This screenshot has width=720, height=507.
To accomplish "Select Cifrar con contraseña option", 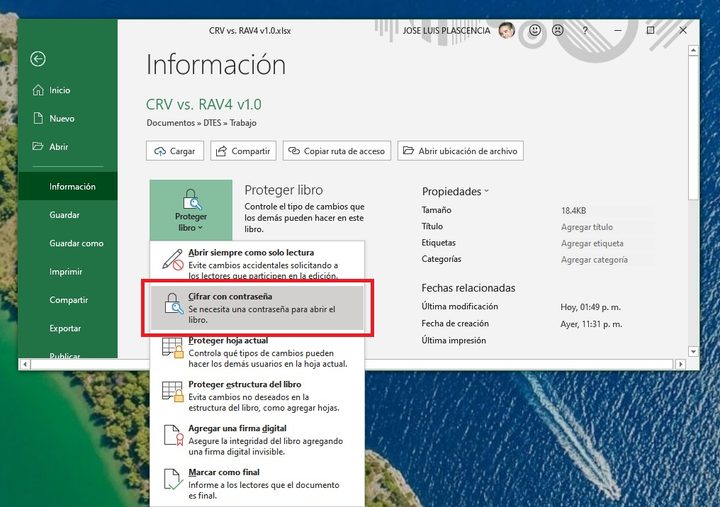I will click(257, 308).
